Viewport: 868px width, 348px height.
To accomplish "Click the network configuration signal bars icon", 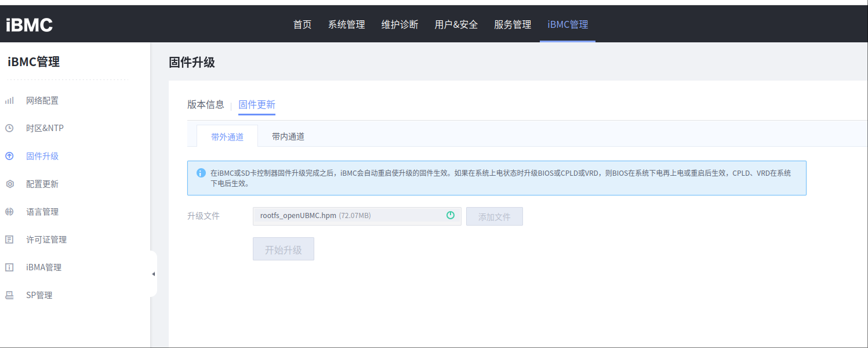I will click(x=9, y=100).
